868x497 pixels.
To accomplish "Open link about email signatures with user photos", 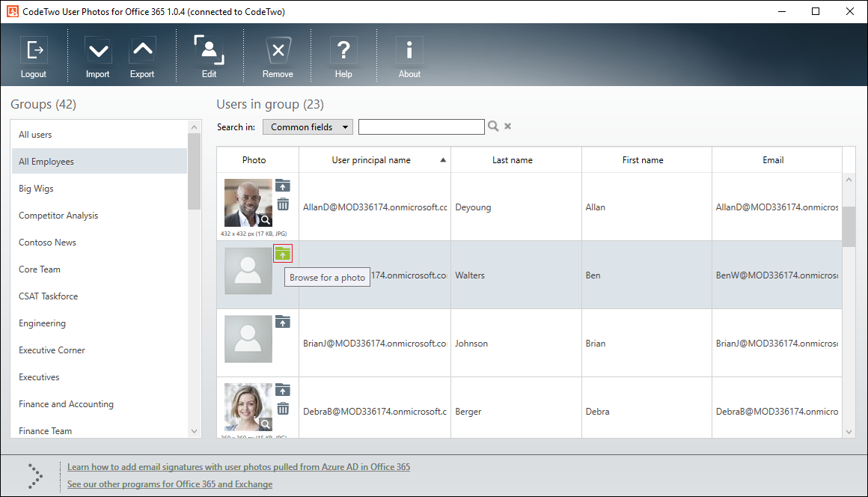I will [239, 466].
